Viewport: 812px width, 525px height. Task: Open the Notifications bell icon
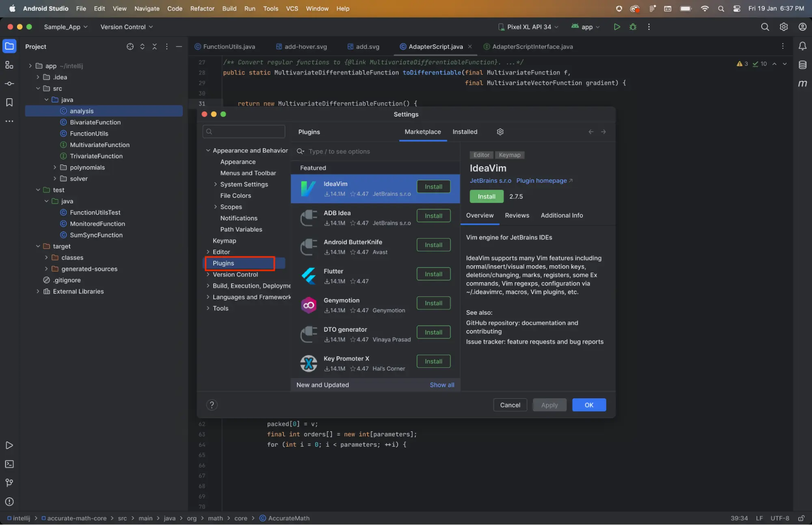coord(803,46)
